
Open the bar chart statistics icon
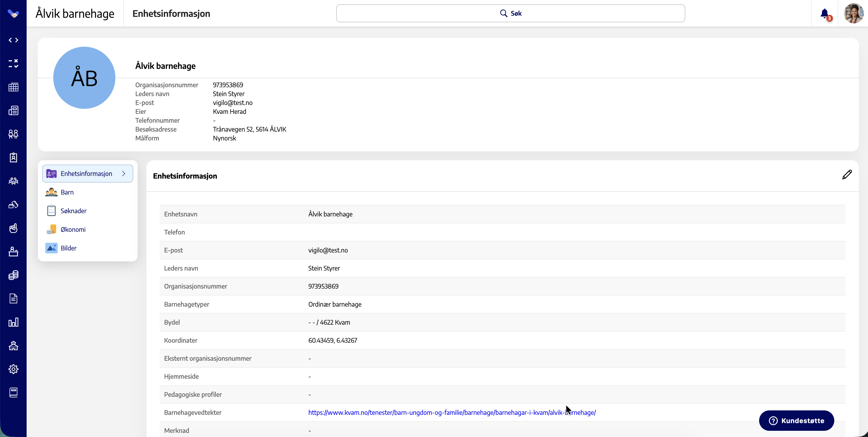(x=14, y=322)
